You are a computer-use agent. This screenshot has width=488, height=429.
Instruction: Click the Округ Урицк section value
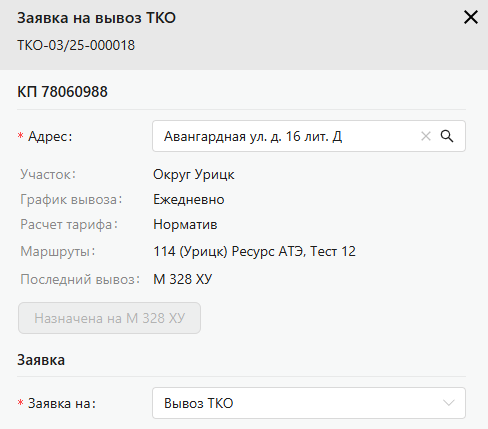click(x=194, y=175)
